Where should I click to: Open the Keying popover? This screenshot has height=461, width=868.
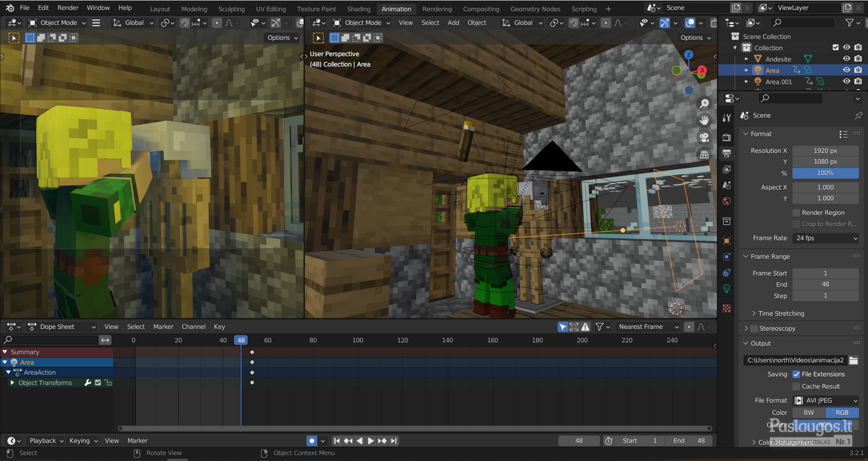(83, 441)
